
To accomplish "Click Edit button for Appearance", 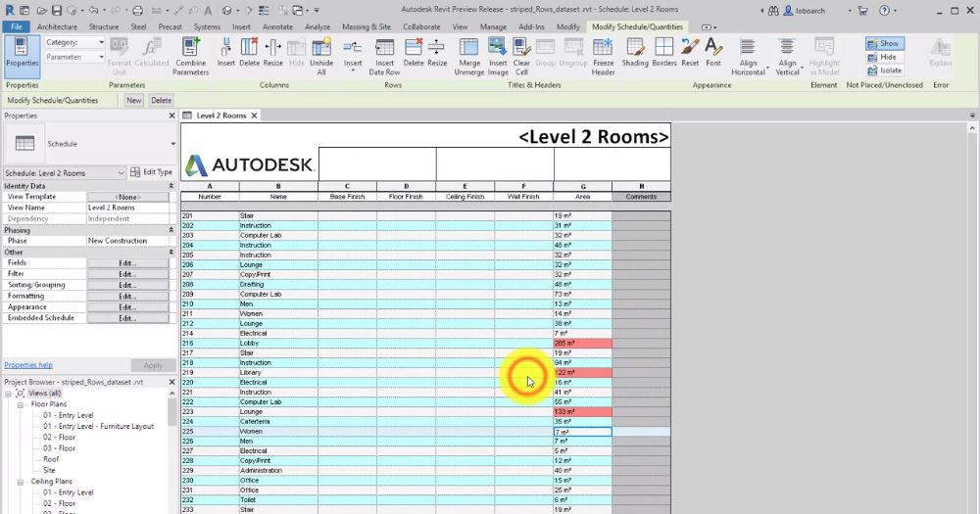I will 127,307.
